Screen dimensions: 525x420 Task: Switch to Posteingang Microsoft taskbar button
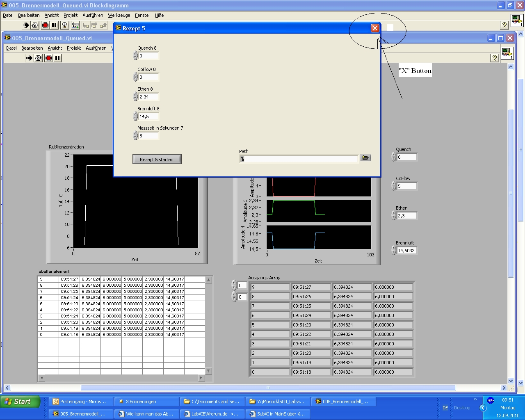(x=81, y=402)
